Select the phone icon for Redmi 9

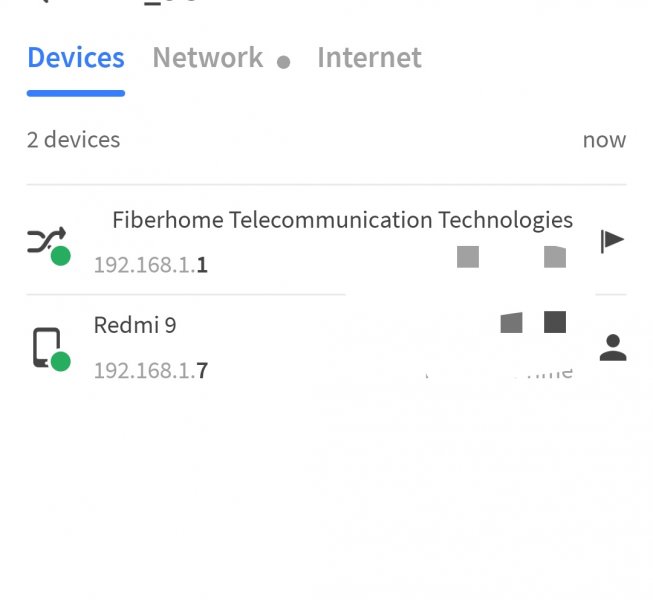[45, 347]
